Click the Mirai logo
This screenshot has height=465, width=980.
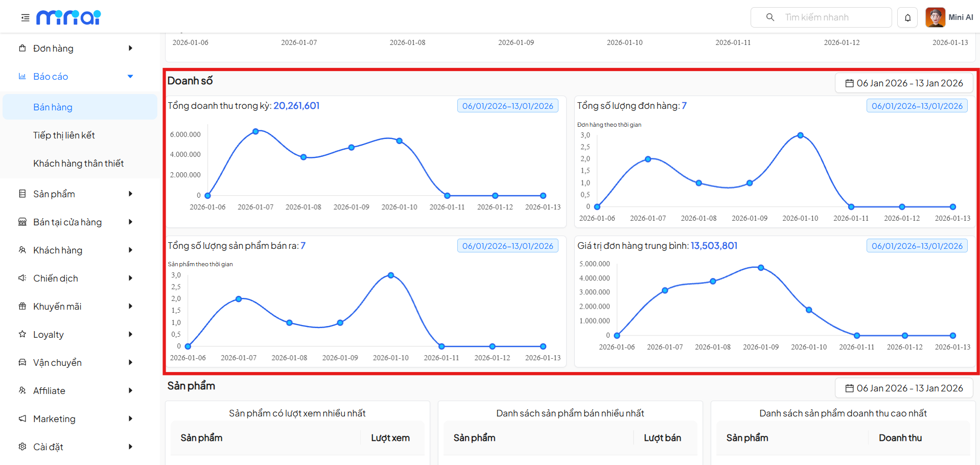coord(68,17)
